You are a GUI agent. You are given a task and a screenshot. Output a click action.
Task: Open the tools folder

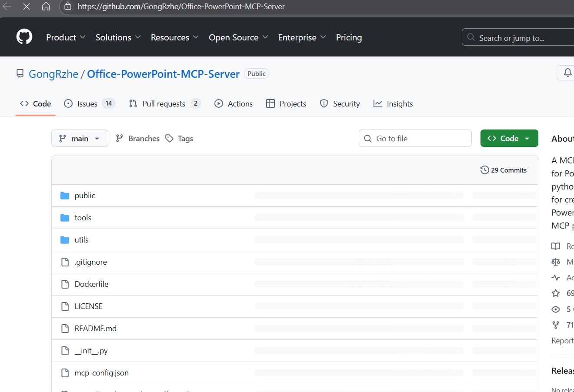83,218
